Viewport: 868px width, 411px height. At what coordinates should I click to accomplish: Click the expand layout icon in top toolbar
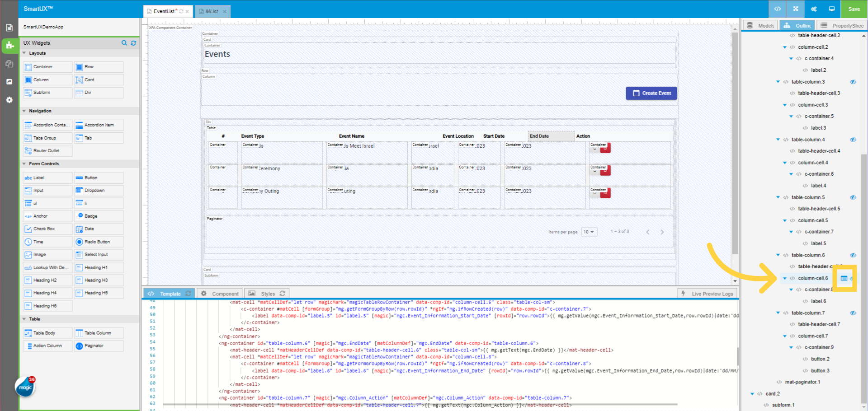pos(796,9)
